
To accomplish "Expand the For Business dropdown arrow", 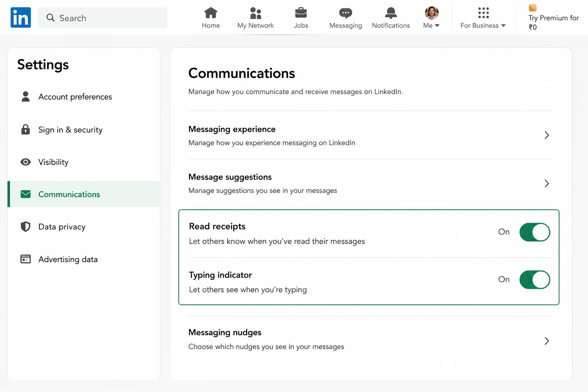I will (503, 26).
